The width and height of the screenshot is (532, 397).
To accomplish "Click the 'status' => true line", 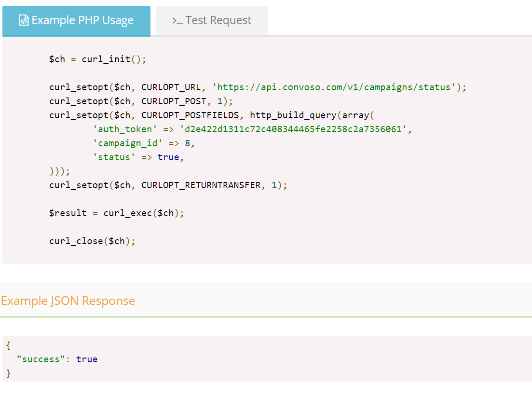I will (138, 157).
